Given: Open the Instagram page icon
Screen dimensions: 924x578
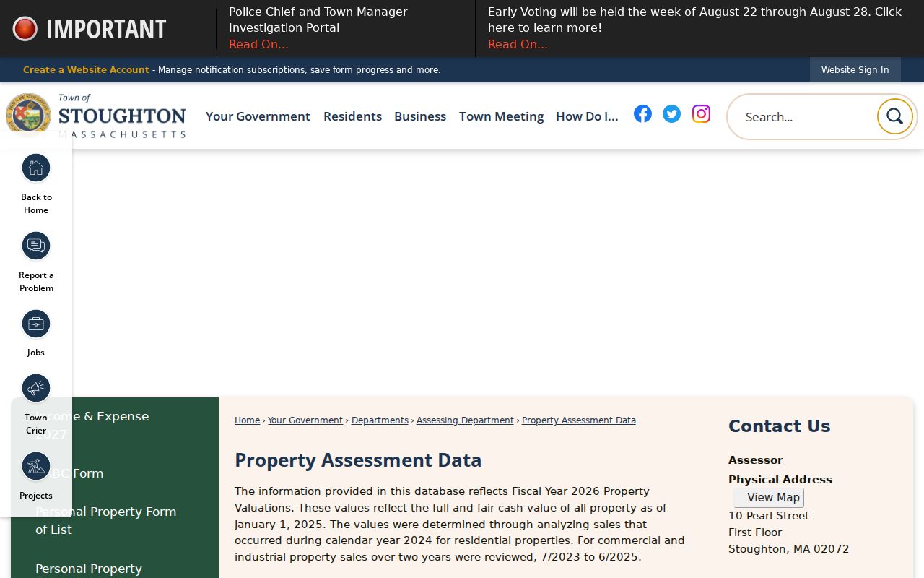Looking at the screenshot, I should pos(701,114).
